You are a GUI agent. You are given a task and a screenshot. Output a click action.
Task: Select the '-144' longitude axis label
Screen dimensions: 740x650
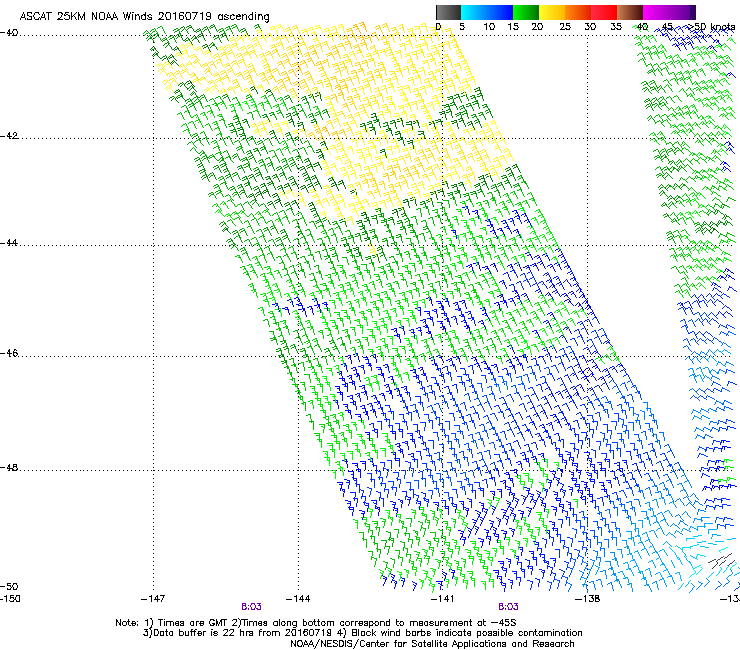click(x=298, y=599)
